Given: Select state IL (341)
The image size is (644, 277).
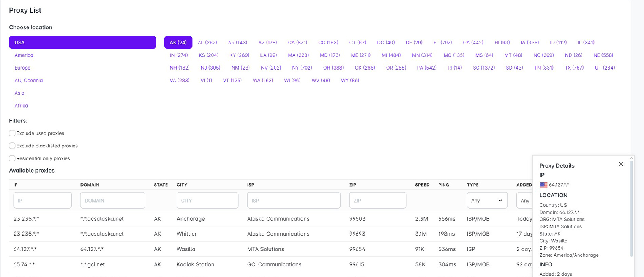Looking at the screenshot, I should (x=586, y=42).
